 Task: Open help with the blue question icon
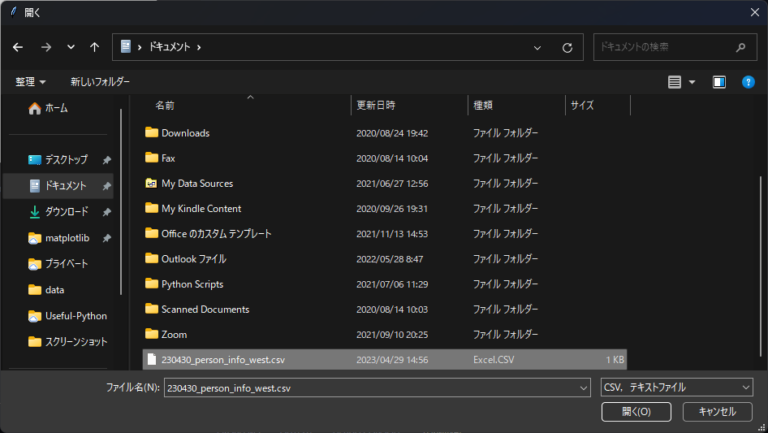pos(748,82)
